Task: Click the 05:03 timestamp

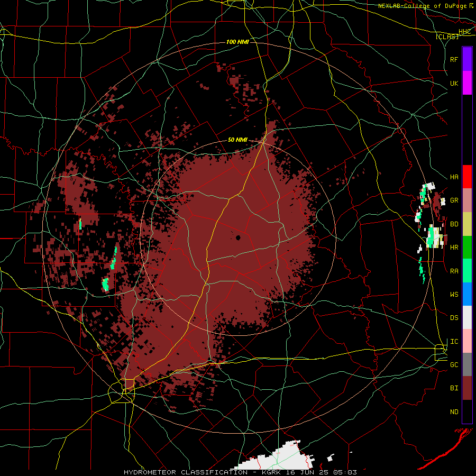Action: coord(344,472)
